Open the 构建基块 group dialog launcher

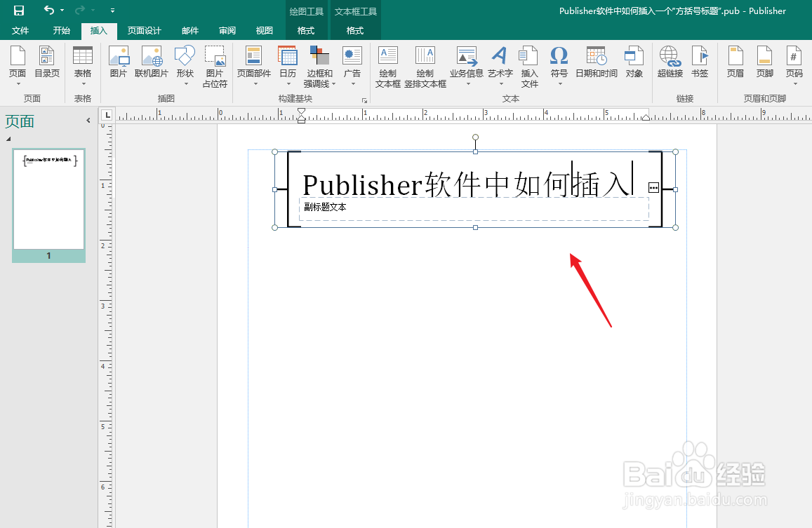point(364,100)
